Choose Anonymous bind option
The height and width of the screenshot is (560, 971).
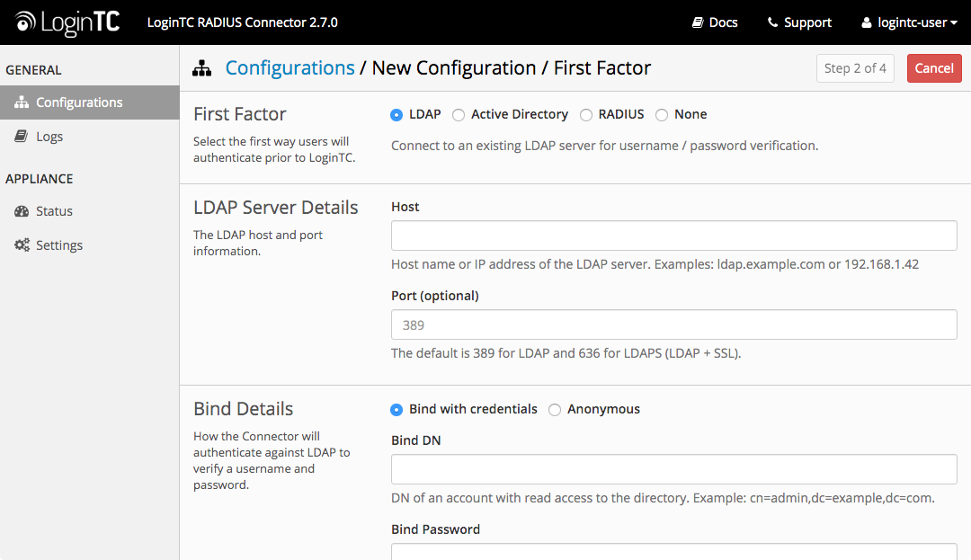pos(554,410)
